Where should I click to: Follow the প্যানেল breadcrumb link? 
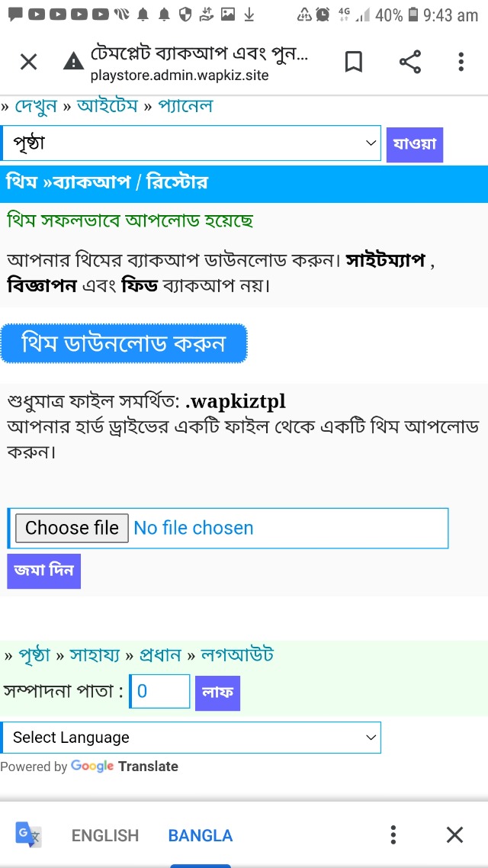(x=185, y=106)
